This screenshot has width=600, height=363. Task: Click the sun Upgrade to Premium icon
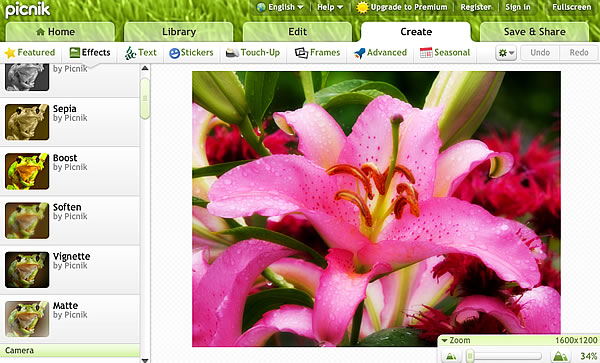point(362,8)
